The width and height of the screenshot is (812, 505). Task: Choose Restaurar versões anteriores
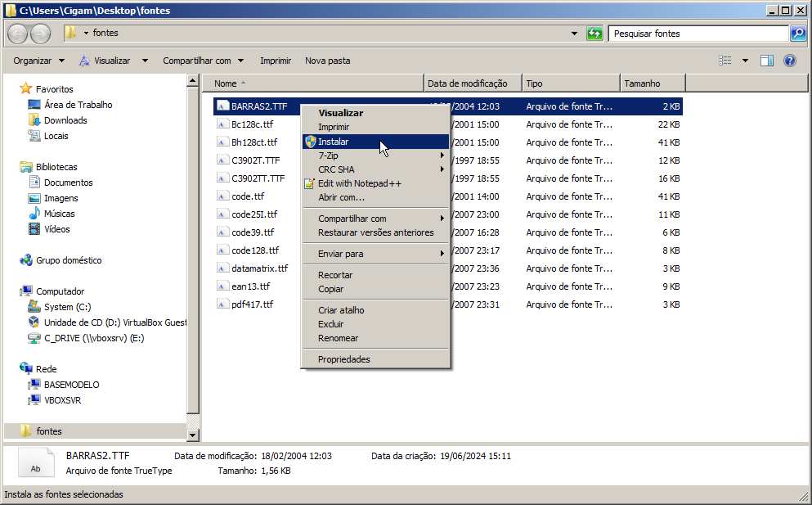375,232
